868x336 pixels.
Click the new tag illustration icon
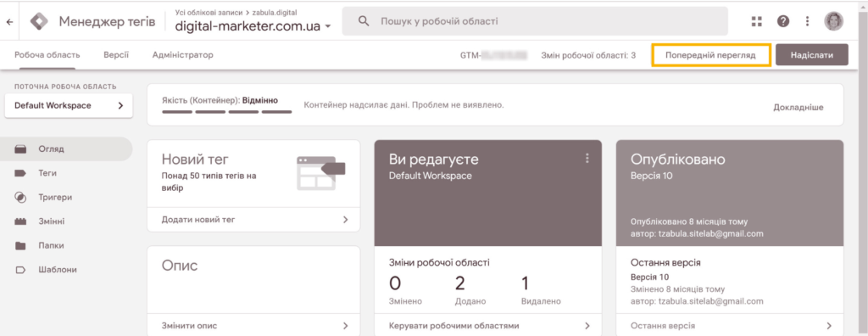point(321,174)
